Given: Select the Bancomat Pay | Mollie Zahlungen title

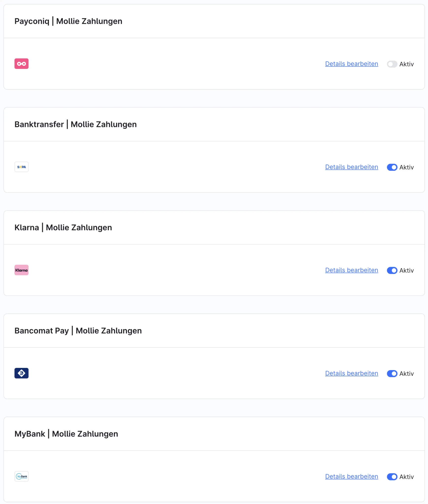Looking at the screenshot, I should click(78, 331).
